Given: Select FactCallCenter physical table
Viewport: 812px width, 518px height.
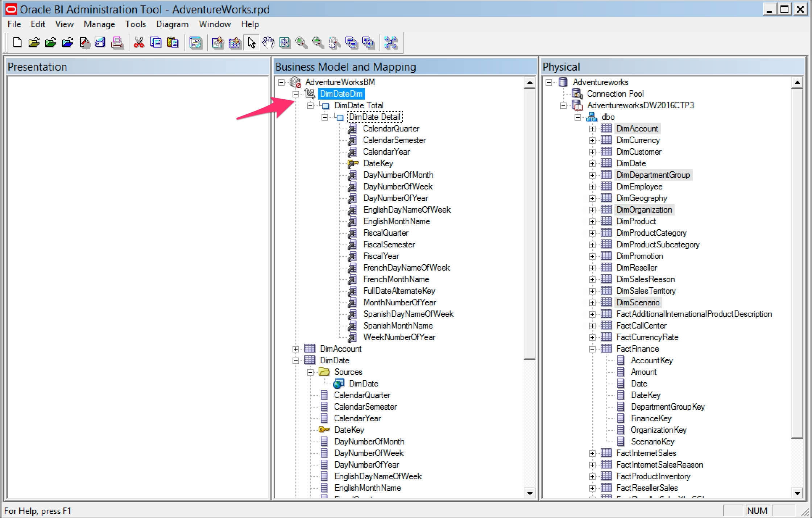Looking at the screenshot, I should (x=642, y=326).
